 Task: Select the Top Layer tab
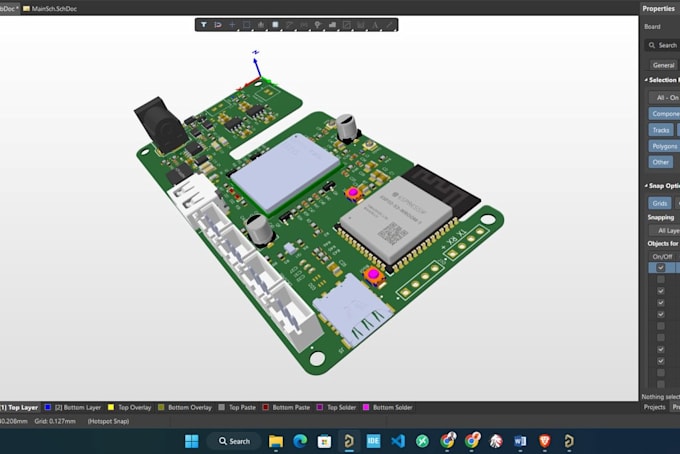(x=20, y=407)
